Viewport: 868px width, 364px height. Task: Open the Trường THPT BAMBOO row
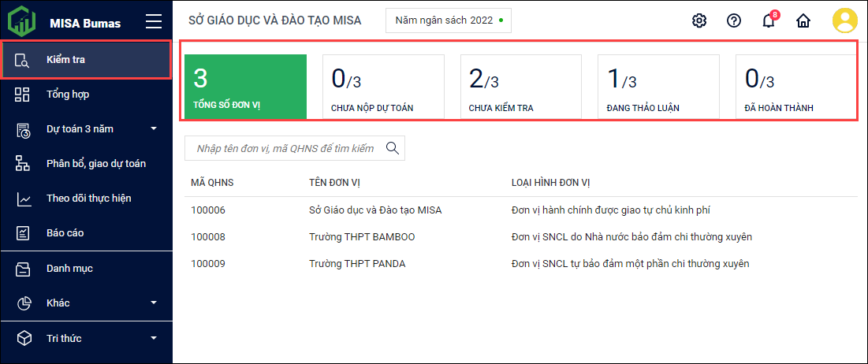(362, 237)
